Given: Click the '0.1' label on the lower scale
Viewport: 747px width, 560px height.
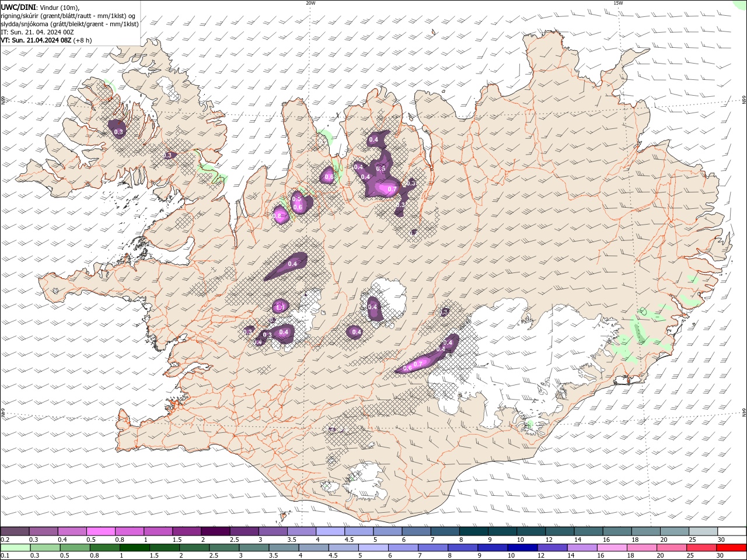Looking at the screenshot, I should coord(5,556).
